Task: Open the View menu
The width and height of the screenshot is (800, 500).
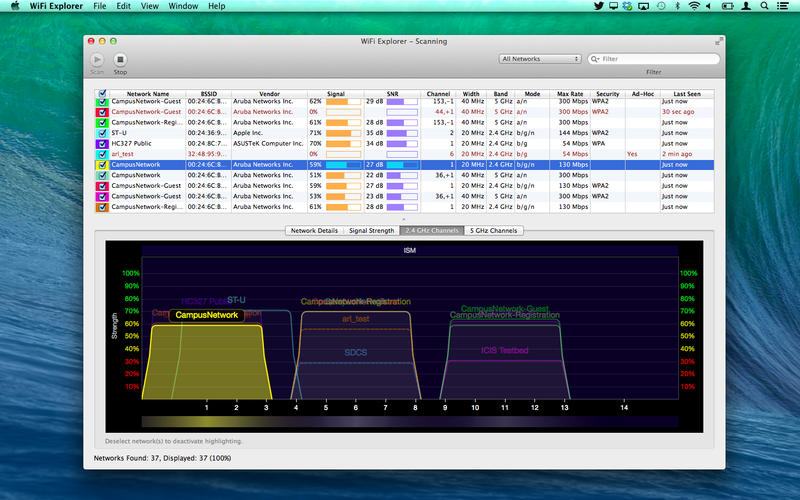Action: point(149,6)
